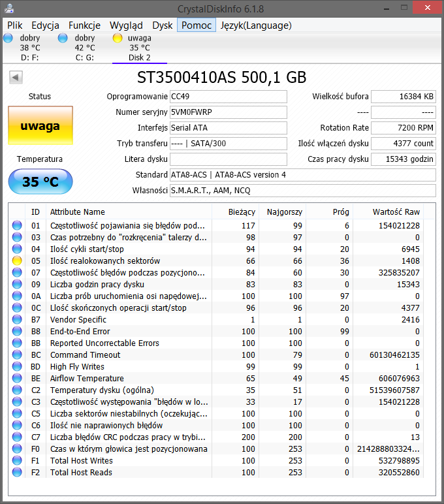
Task: Click the Tryb transferu SATA/300 field
Action: (229, 144)
